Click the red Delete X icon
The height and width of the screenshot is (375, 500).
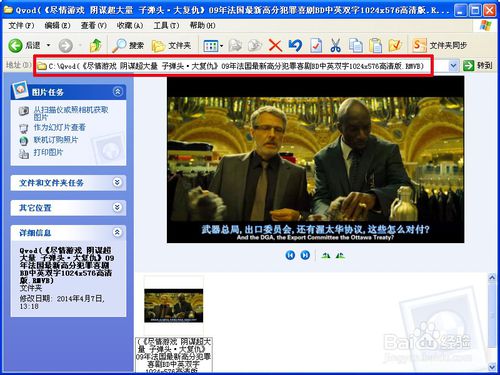point(275,46)
